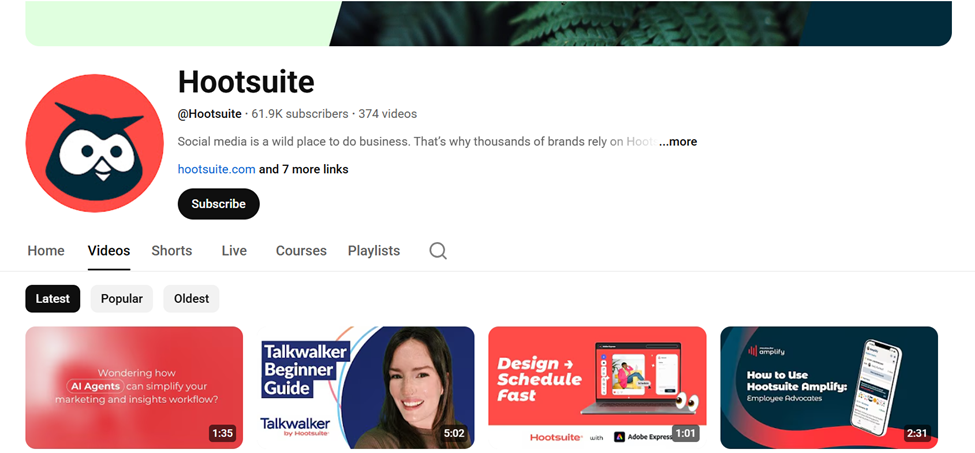Switch to the Shorts tab
975x453 pixels.
point(172,251)
